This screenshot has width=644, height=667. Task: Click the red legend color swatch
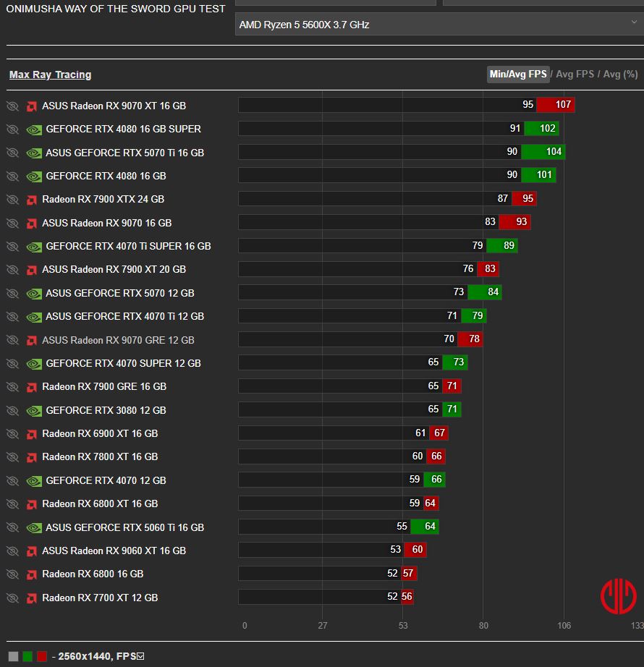point(42,656)
